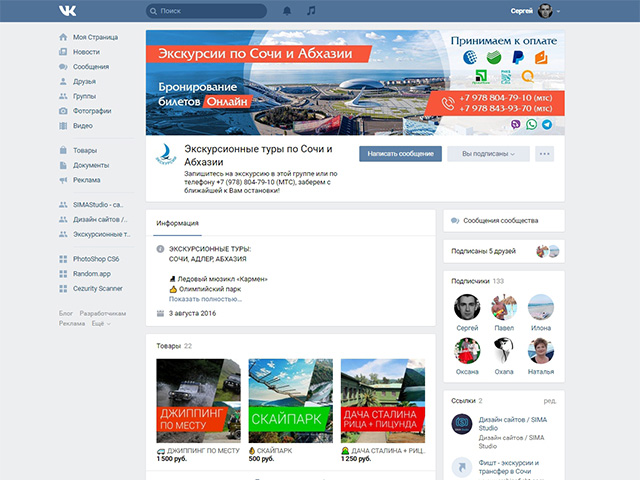Open Подписчики 133 list
Screen dimensions: 640x480
477,281
